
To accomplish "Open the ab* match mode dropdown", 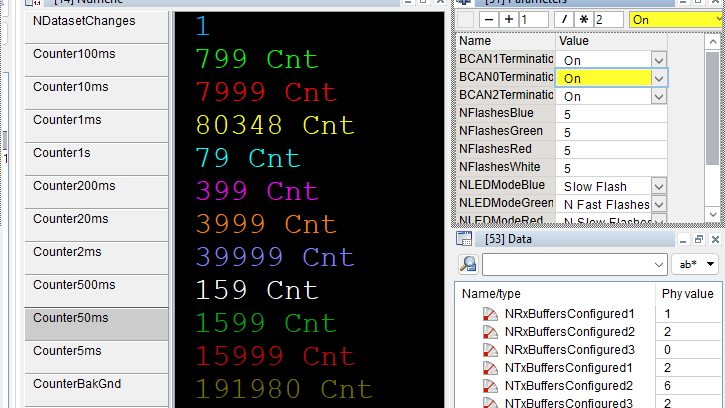I will tap(695, 264).
